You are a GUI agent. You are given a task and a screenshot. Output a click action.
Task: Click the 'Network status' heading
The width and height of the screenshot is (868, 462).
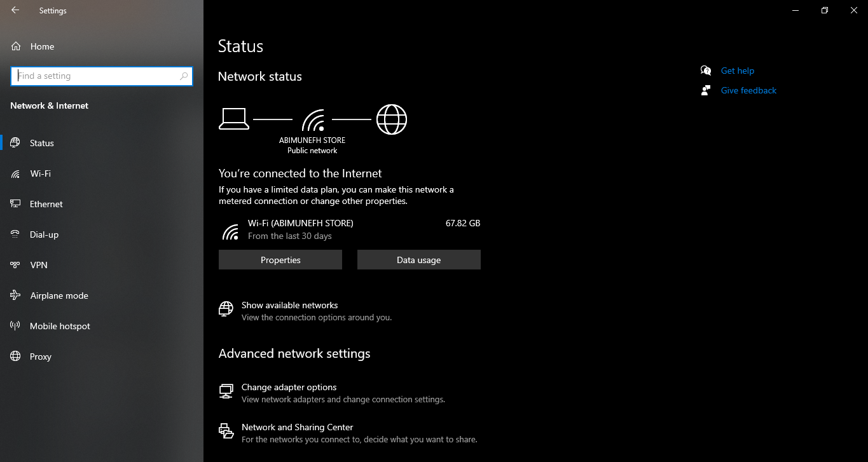[260, 76]
